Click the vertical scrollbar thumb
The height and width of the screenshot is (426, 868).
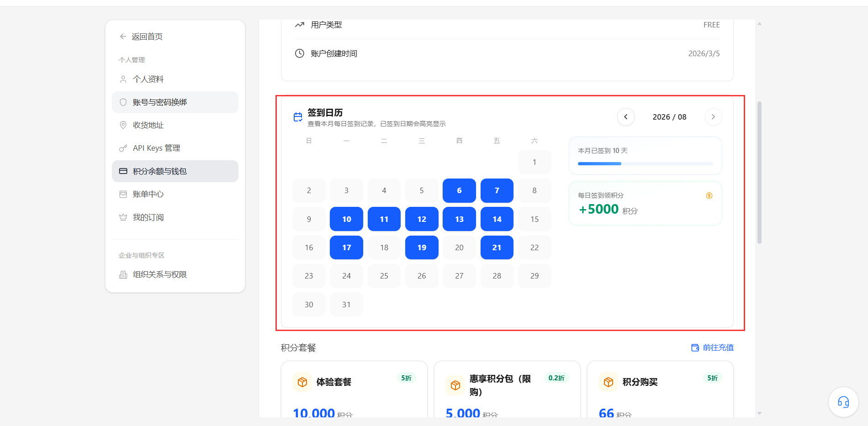click(759, 173)
